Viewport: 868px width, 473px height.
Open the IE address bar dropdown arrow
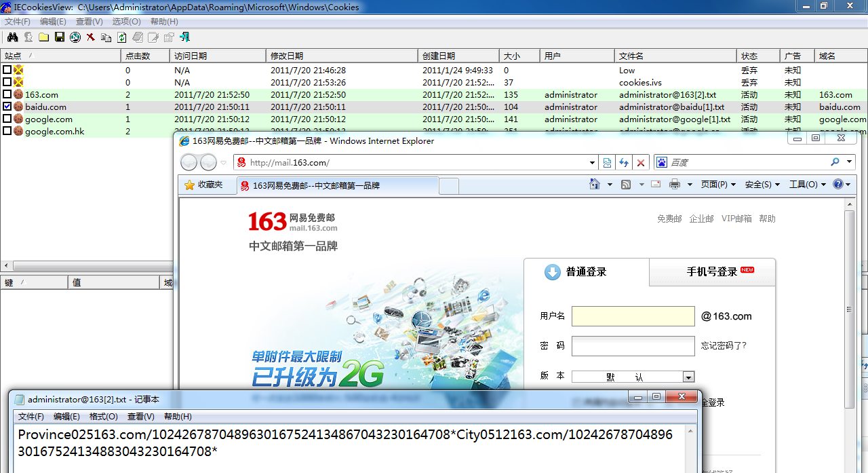(593, 163)
